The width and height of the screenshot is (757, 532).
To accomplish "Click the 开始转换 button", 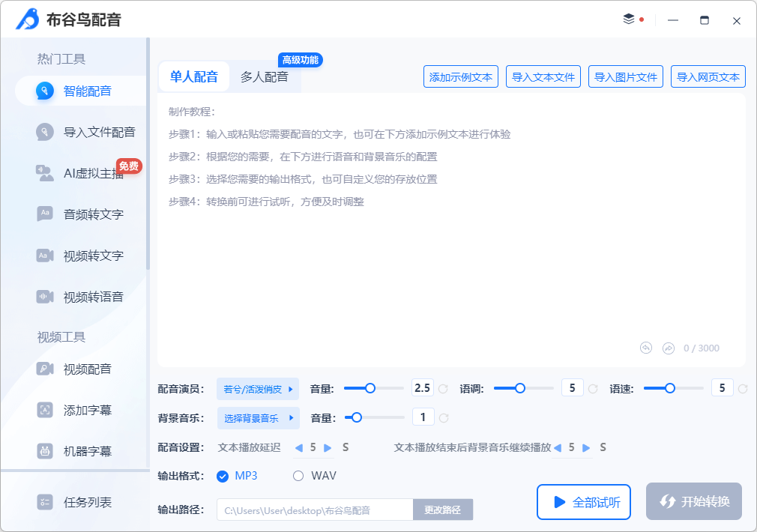I will [693, 502].
